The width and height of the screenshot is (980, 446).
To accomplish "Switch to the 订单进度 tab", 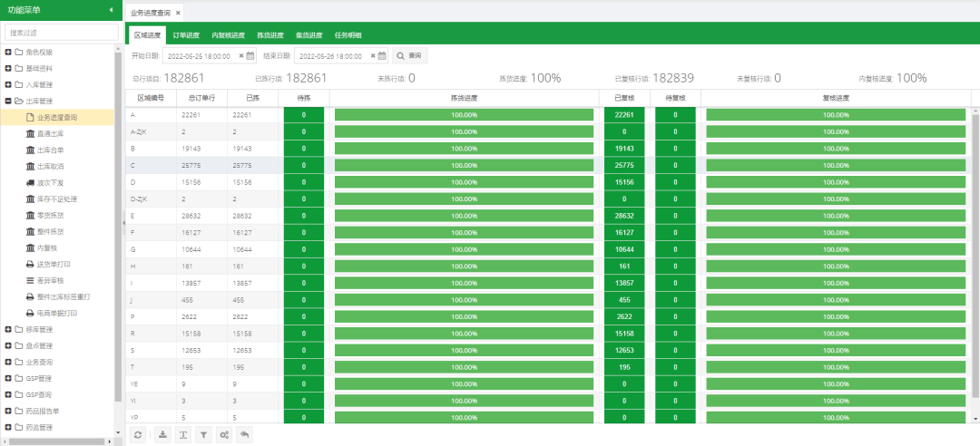I will coord(186,35).
